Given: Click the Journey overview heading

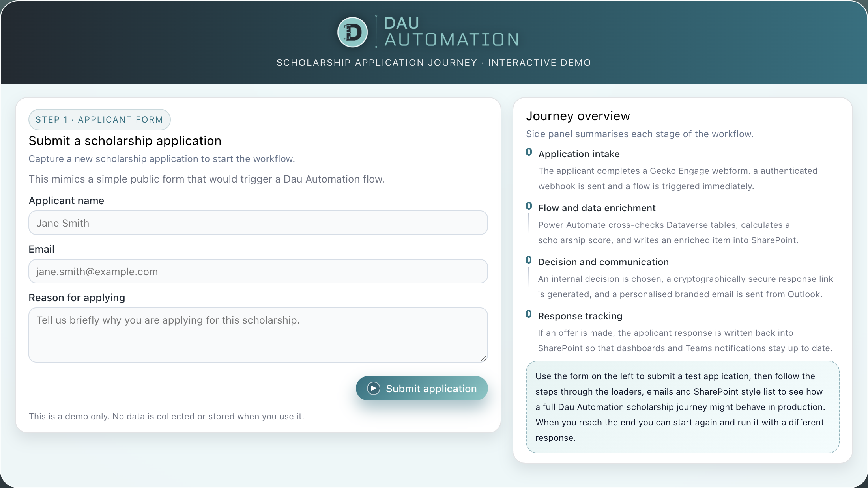Looking at the screenshot, I should click(x=578, y=115).
